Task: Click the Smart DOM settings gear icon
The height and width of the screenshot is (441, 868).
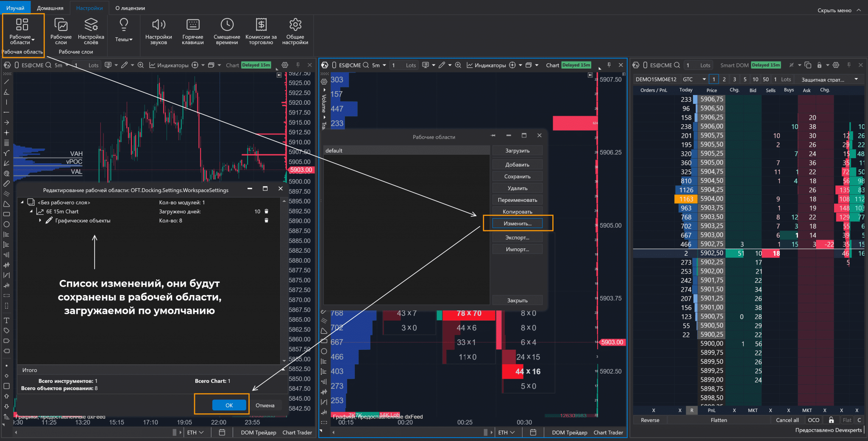Action: coord(836,65)
